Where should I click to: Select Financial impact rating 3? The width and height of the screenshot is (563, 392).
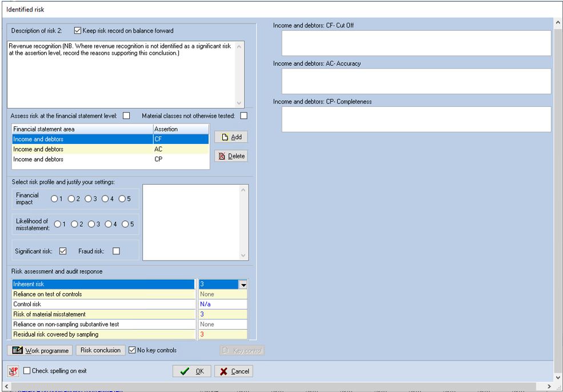(x=89, y=198)
